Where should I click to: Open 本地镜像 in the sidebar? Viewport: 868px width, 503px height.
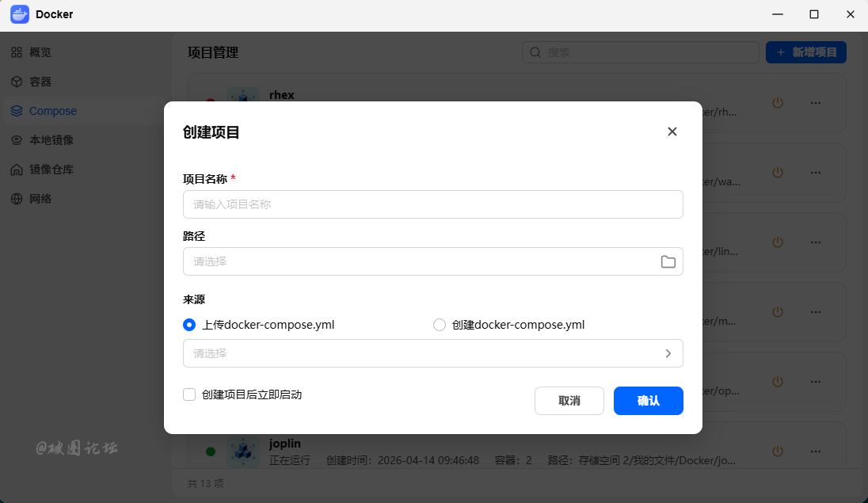[86, 140]
